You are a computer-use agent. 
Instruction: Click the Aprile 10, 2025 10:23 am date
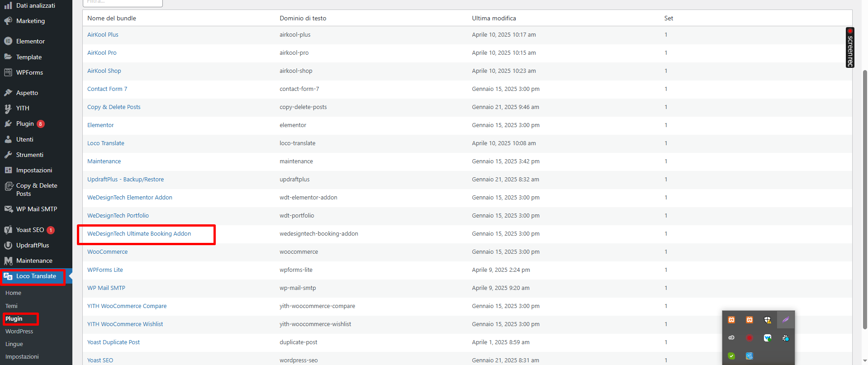tap(504, 71)
